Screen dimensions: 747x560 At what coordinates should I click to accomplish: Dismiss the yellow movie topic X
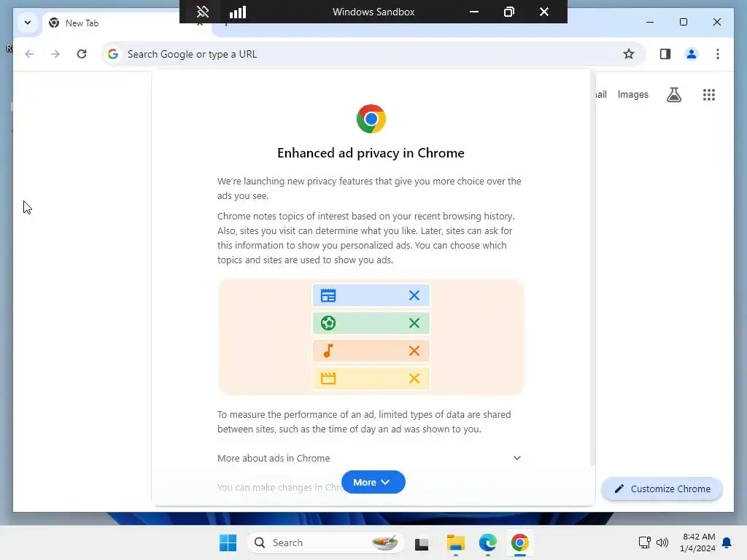click(414, 378)
